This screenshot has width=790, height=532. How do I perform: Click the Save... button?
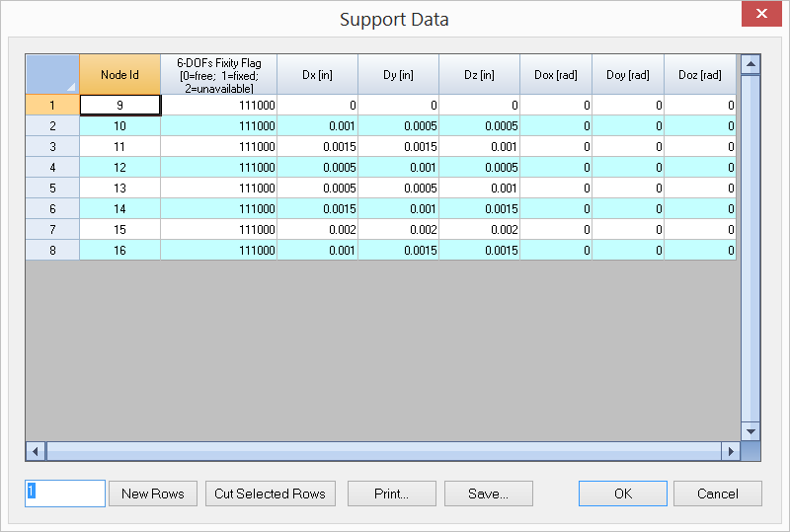click(x=488, y=494)
